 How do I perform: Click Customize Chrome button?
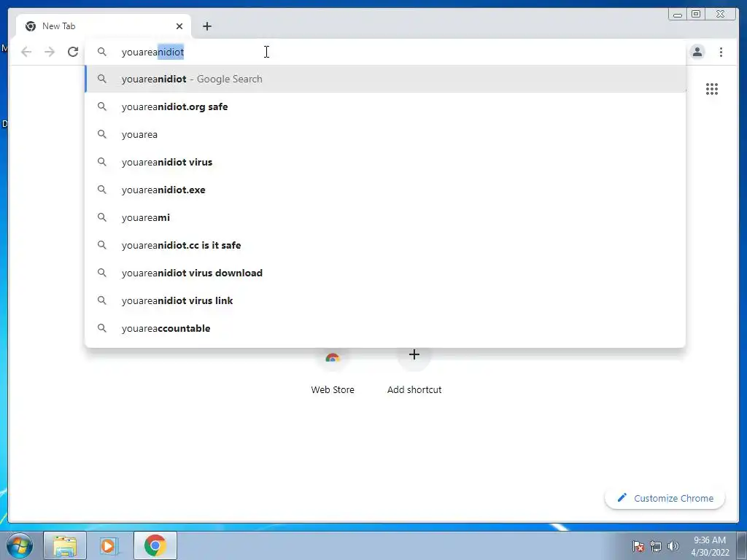pos(665,498)
